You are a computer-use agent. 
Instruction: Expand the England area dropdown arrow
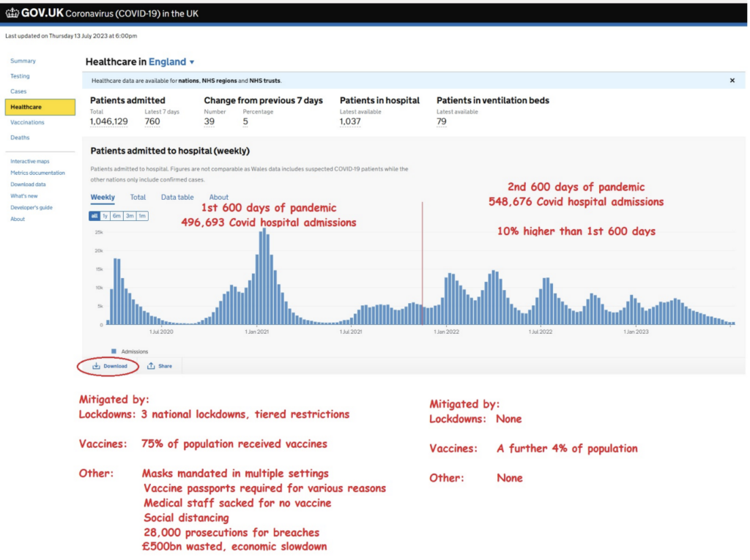pos(192,63)
